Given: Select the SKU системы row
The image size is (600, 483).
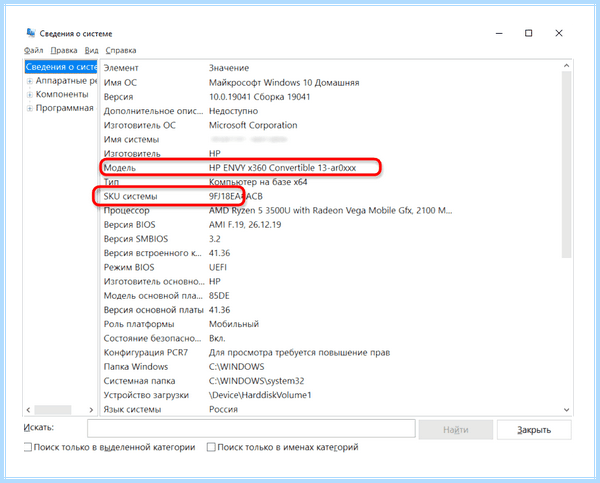Looking at the screenshot, I should pyautogui.click(x=331, y=196).
